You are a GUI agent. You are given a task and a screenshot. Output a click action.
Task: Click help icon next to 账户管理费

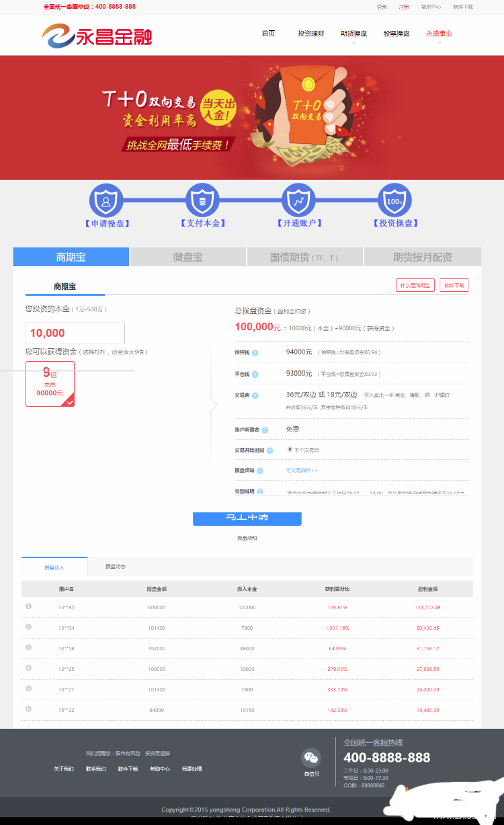pos(265,430)
